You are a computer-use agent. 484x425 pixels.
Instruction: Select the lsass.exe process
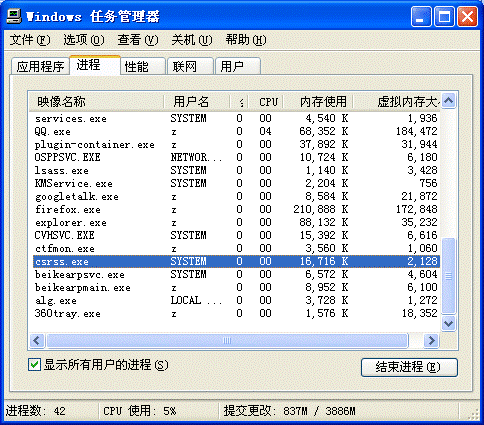(x=236, y=170)
